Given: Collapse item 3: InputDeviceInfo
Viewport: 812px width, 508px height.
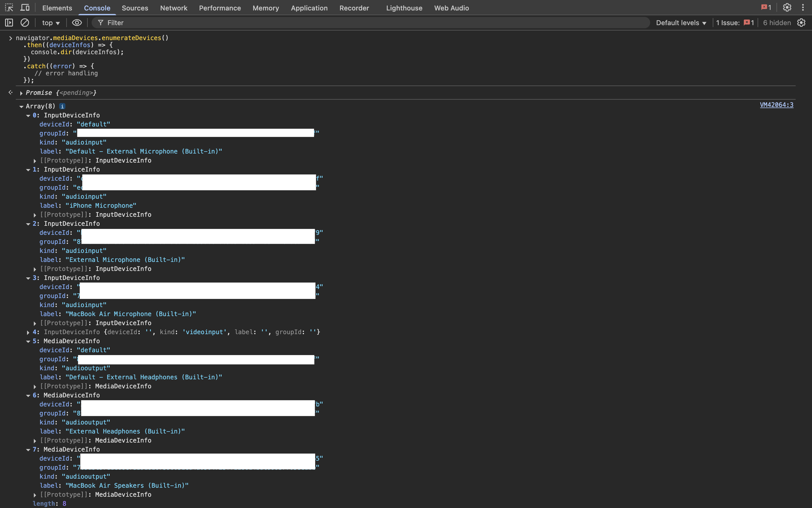Looking at the screenshot, I should click(x=28, y=278).
